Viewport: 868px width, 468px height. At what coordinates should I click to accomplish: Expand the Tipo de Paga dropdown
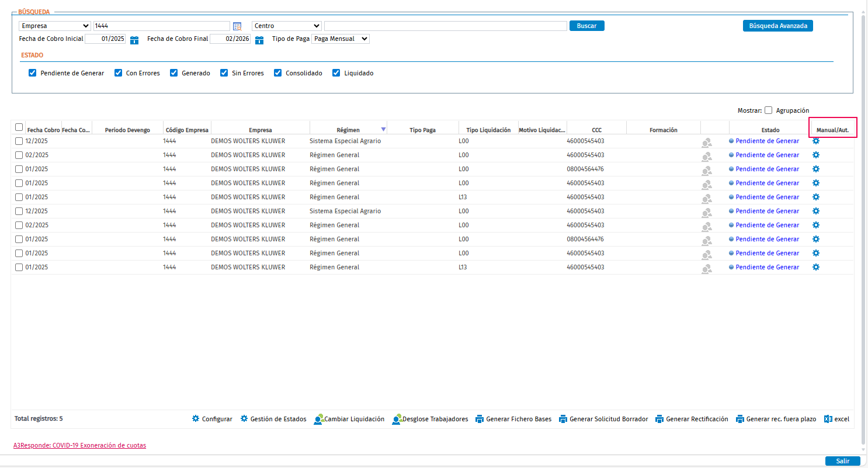click(341, 39)
